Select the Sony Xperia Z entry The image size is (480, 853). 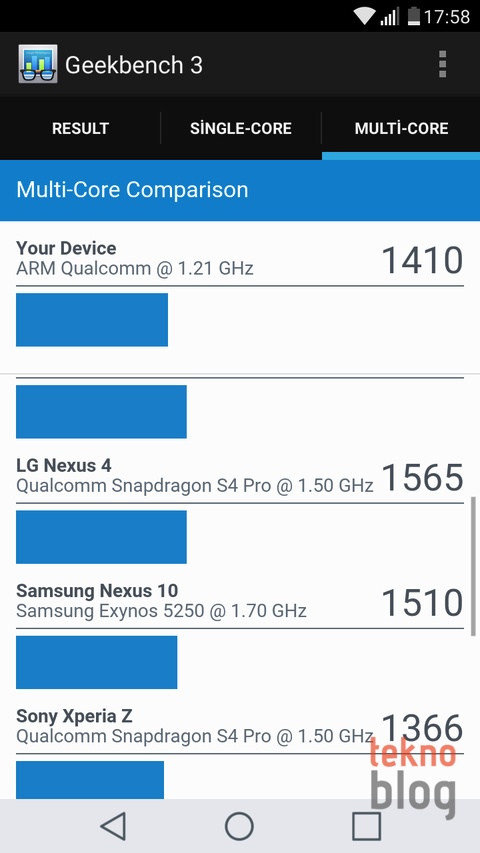[x=240, y=726]
